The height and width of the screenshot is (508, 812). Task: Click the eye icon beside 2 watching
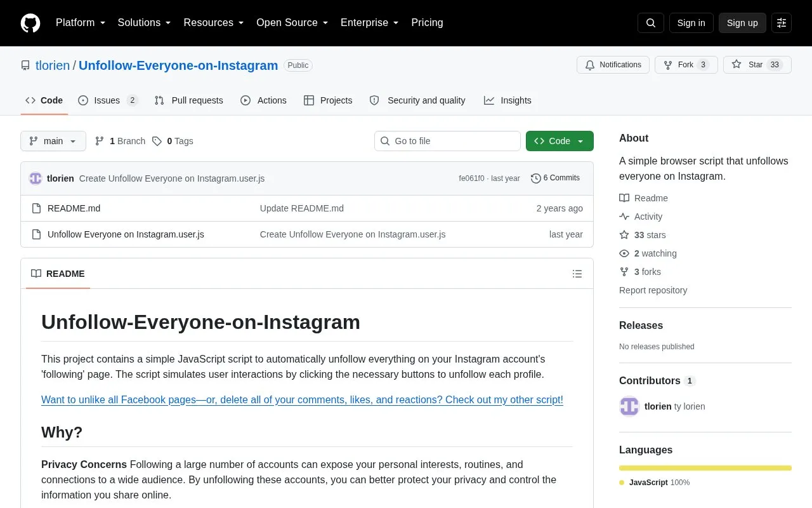pyautogui.click(x=624, y=253)
